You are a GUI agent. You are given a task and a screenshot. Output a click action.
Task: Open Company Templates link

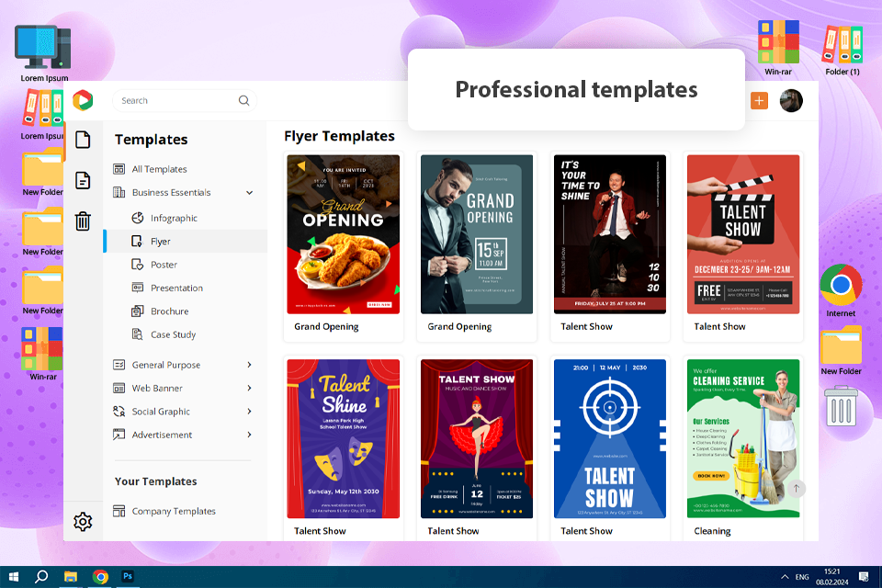pyautogui.click(x=174, y=511)
